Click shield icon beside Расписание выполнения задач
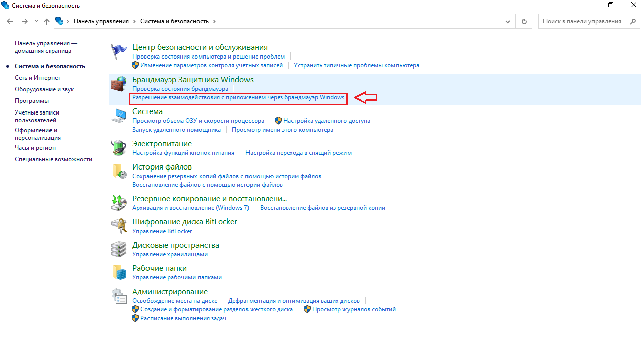 pyautogui.click(x=135, y=318)
